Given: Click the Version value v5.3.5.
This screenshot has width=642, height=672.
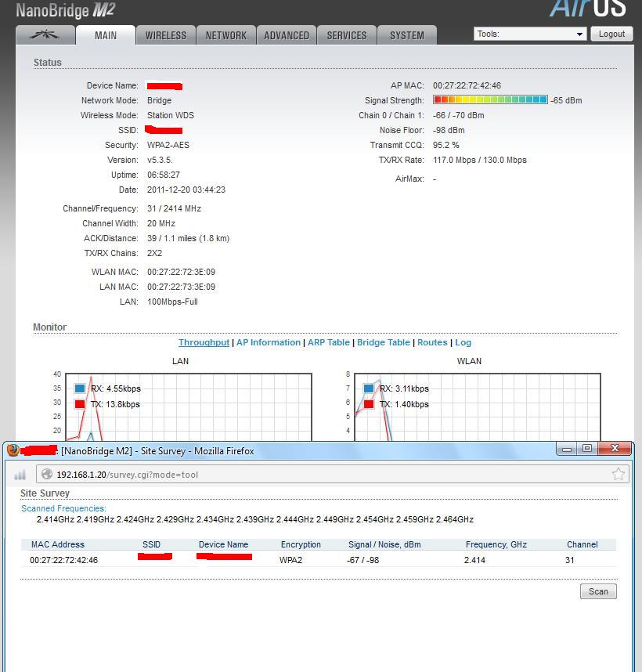Looking at the screenshot, I should (160, 160).
